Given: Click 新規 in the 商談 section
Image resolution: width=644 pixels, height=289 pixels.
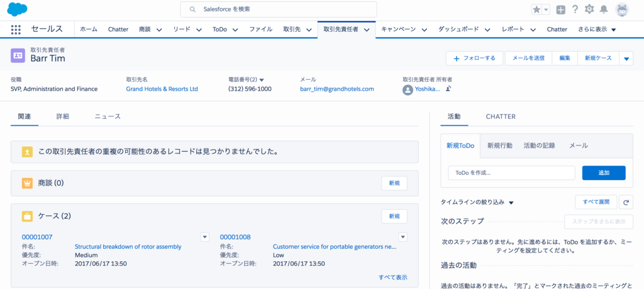Looking at the screenshot, I should [x=394, y=183].
